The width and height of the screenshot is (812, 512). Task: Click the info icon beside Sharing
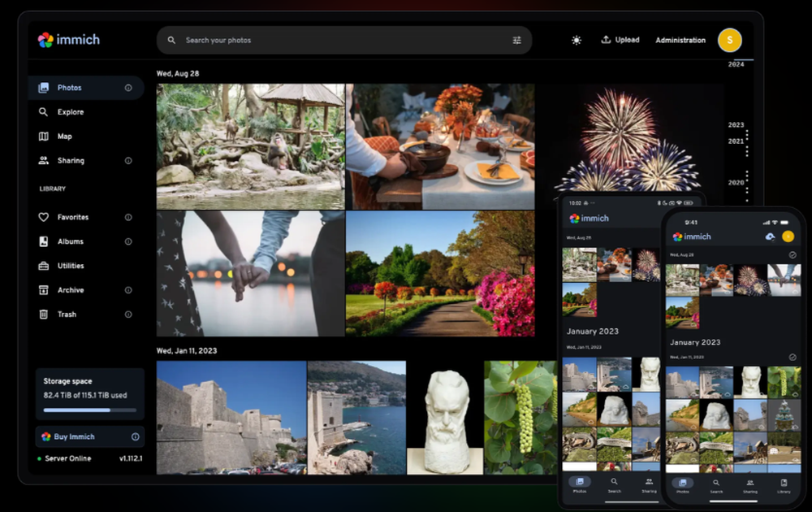click(x=128, y=161)
